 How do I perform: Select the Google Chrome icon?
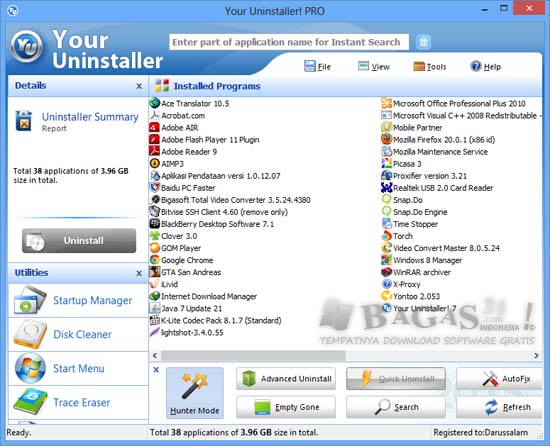[x=155, y=260]
